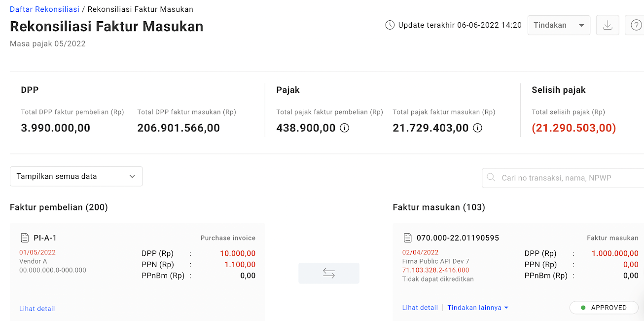
Task: Click search magnifier icon in search box
Action: [x=491, y=178]
